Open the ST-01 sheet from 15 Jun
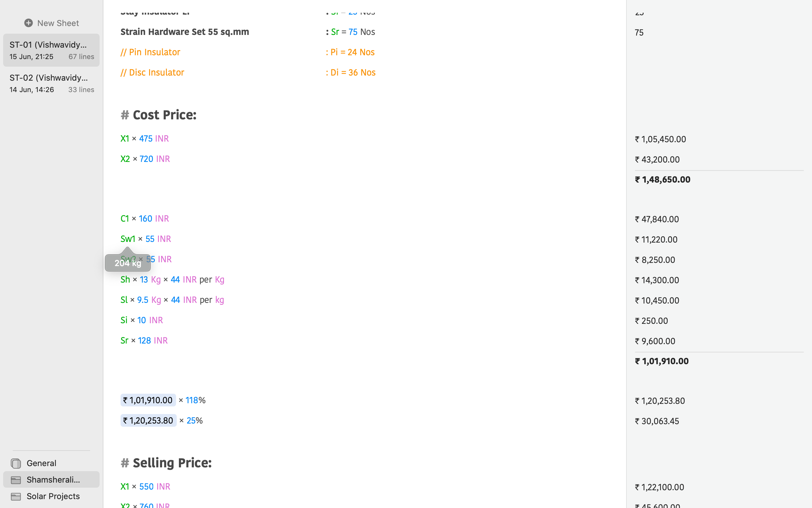The width and height of the screenshot is (812, 508). tap(51, 50)
